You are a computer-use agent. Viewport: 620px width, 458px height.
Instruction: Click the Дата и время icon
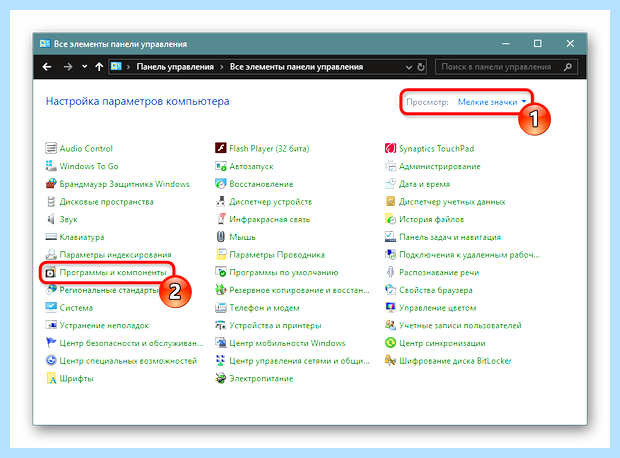point(390,184)
